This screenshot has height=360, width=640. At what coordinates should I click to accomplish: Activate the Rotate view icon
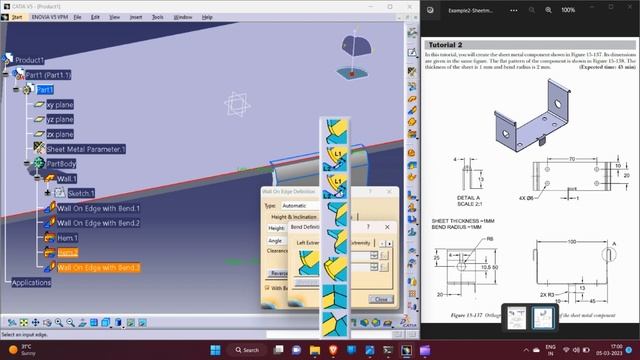coord(47,323)
